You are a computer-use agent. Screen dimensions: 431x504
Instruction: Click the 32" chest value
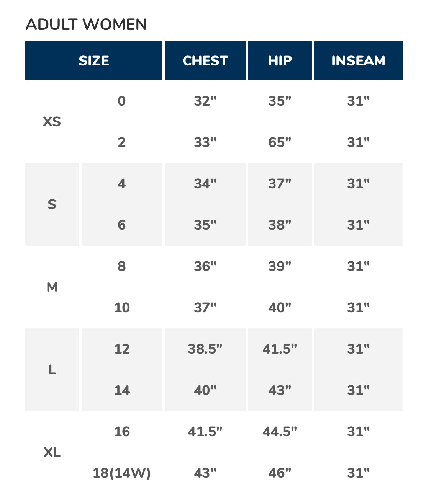tap(205, 101)
